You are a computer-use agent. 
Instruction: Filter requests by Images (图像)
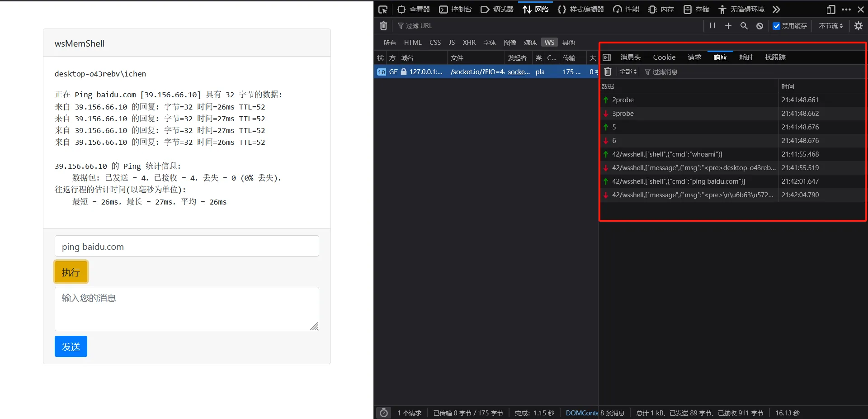click(x=510, y=43)
